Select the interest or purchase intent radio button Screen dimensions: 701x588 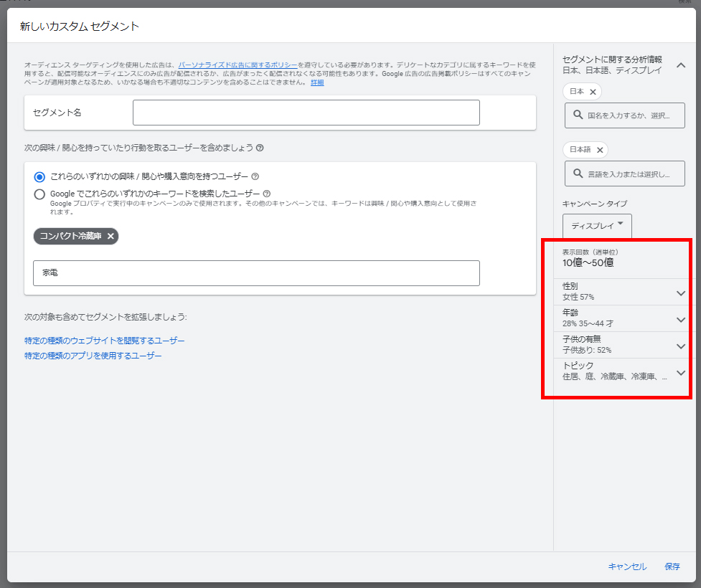tap(40, 176)
